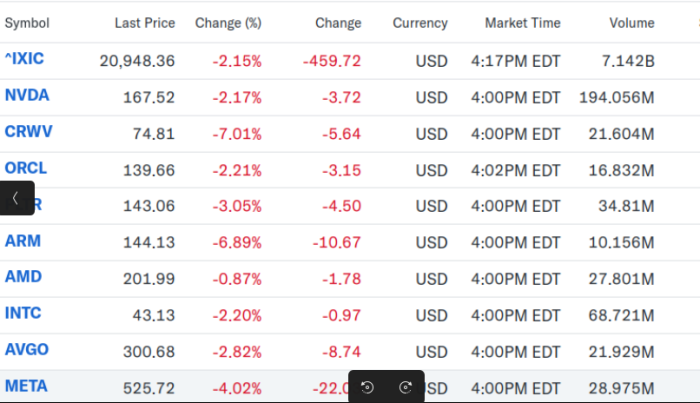
Task: Click the Currency column header
Action: (x=420, y=23)
